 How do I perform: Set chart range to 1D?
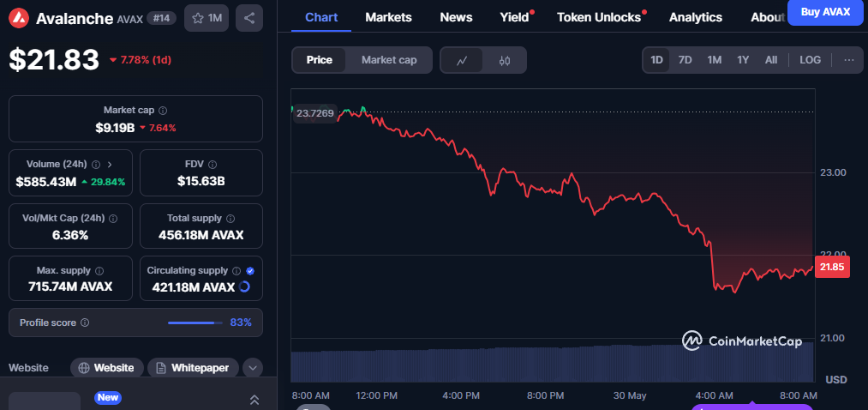click(x=656, y=60)
